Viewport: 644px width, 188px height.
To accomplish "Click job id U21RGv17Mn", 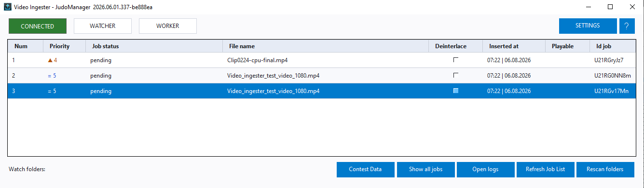I will click(x=612, y=91).
